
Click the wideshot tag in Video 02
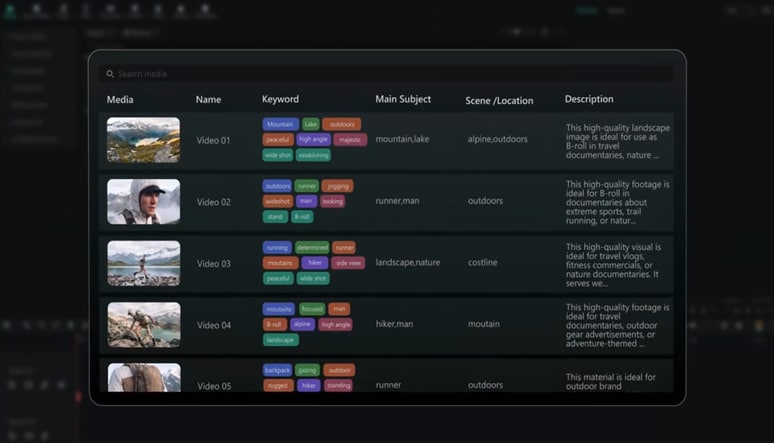pyautogui.click(x=277, y=201)
